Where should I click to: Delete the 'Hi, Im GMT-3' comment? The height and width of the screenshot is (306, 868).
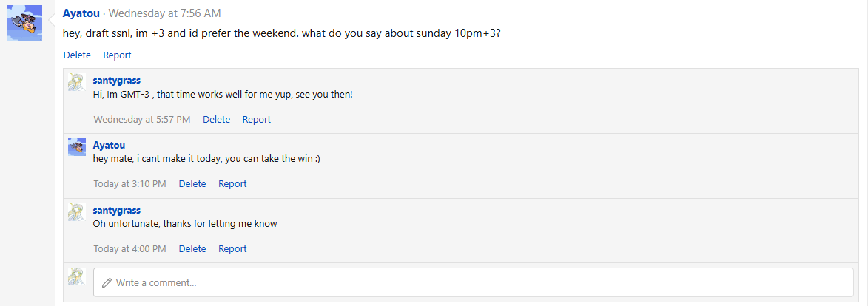pos(216,119)
